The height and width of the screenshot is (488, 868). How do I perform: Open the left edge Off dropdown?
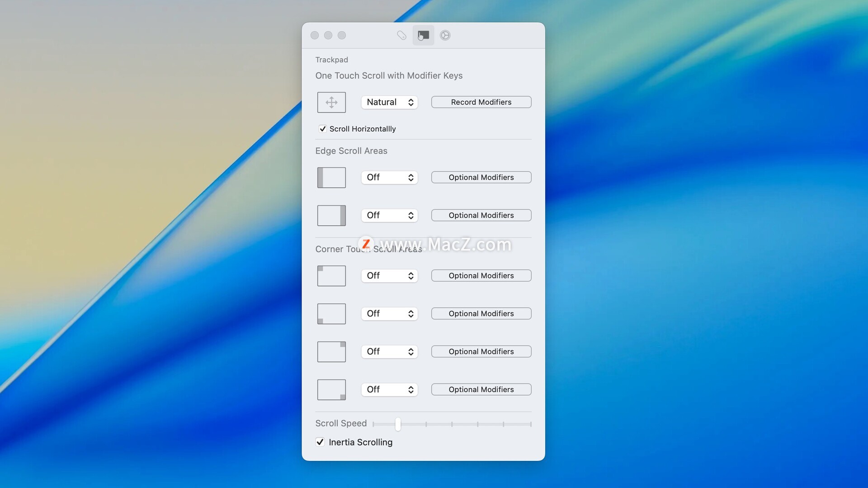(389, 177)
